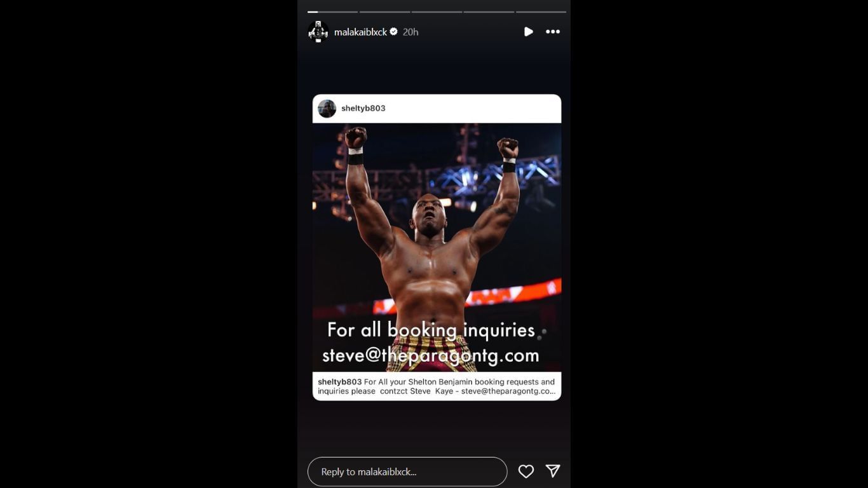
Task: Open malakaiblxck profile picture avatar
Action: coord(318,32)
